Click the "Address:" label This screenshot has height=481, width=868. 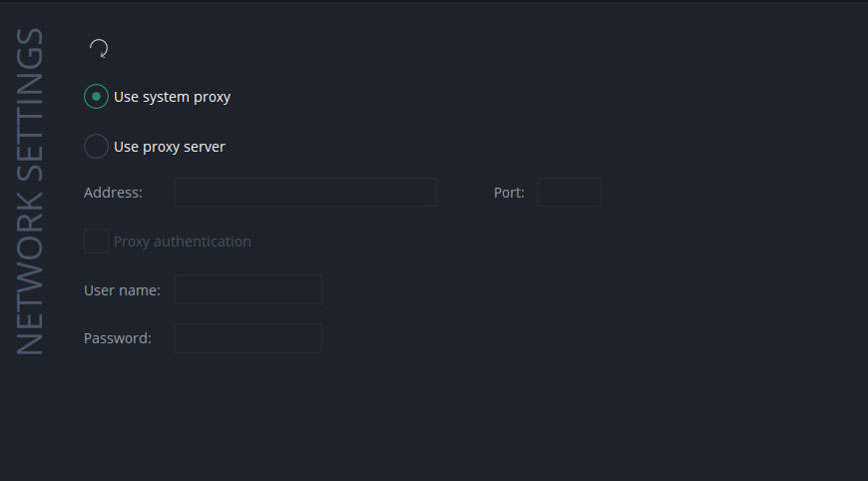click(113, 193)
